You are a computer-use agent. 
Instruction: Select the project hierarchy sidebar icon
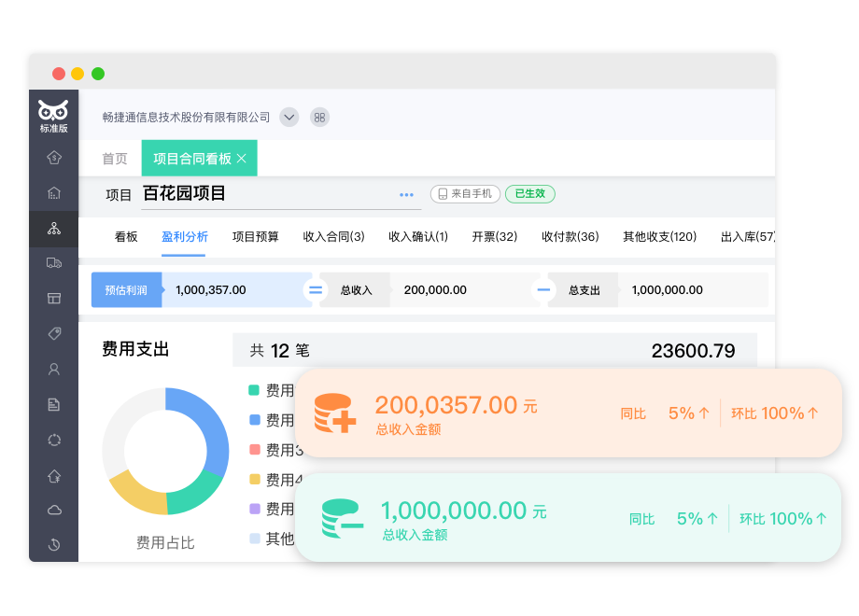point(54,229)
